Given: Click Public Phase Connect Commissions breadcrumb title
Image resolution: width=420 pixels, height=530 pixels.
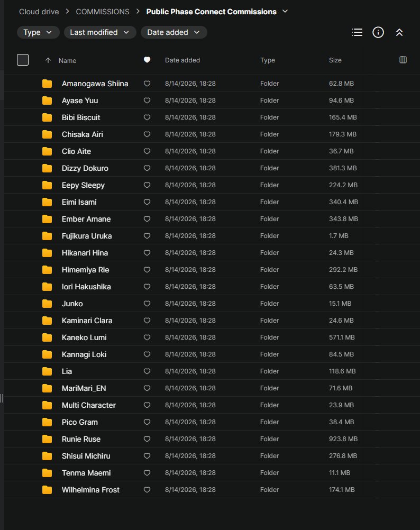Looking at the screenshot, I should tap(211, 12).
